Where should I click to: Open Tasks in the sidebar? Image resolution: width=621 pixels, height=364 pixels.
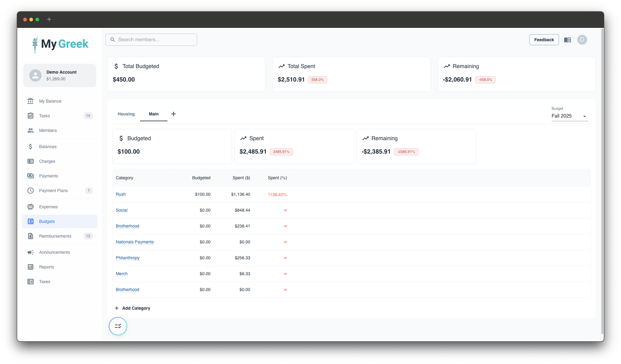(45, 116)
